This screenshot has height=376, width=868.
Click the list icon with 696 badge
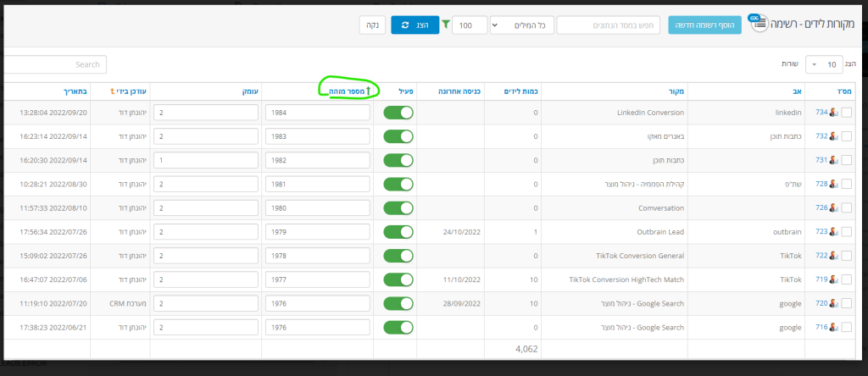coord(759,25)
